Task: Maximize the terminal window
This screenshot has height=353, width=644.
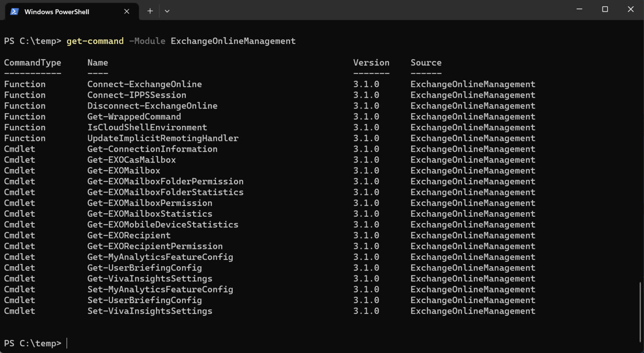Action: click(605, 9)
